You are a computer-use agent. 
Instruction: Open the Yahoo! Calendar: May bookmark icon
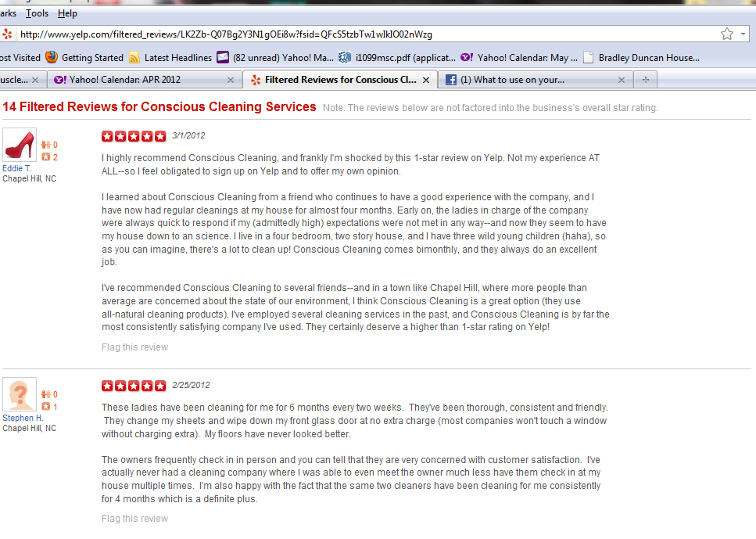coord(466,57)
